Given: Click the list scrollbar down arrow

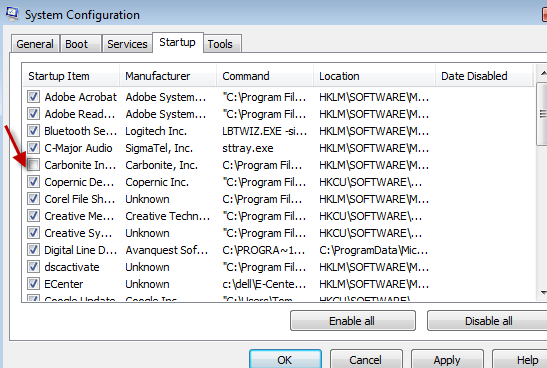Looking at the screenshot, I should pyautogui.click(x=542, y=293).
